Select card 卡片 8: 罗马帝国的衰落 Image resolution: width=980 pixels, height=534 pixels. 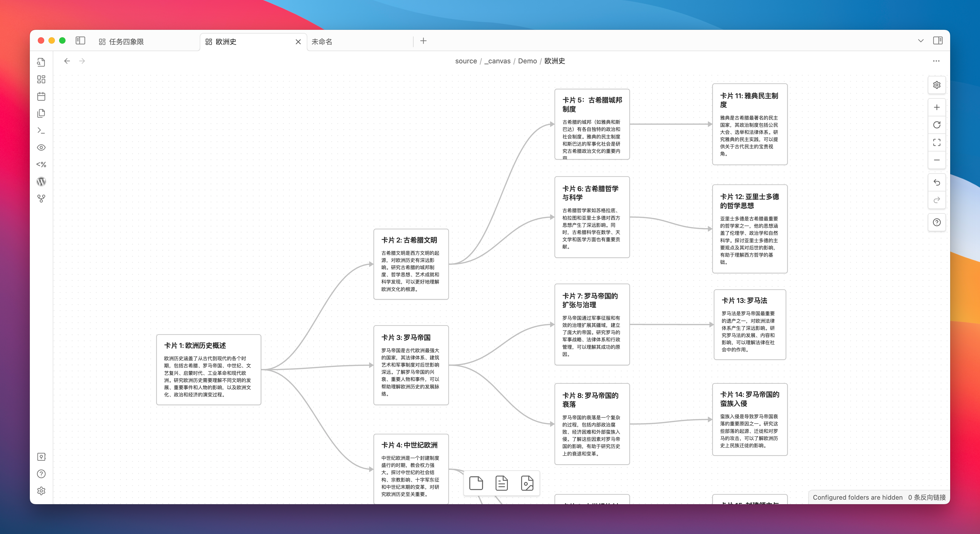[592, 424]
